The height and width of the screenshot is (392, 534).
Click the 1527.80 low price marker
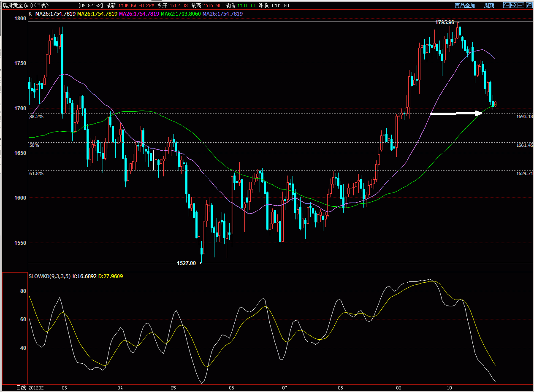186,263
